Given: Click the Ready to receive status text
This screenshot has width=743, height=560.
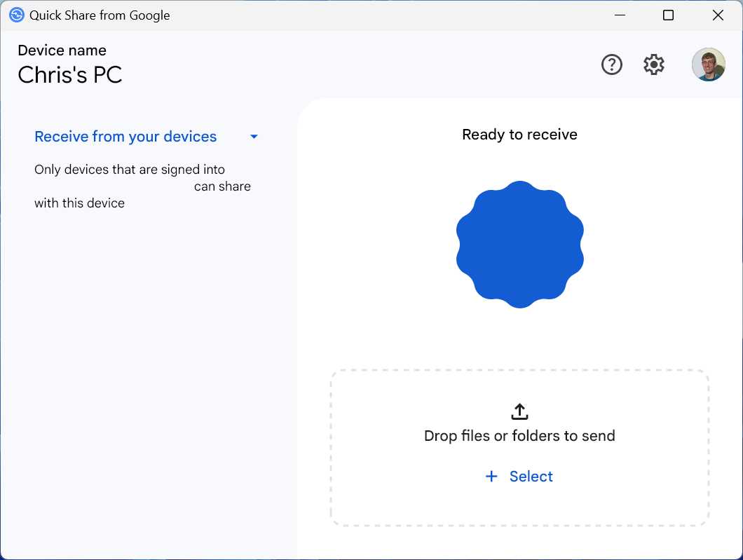Looking at the screenshot, I should coord(519,134).
